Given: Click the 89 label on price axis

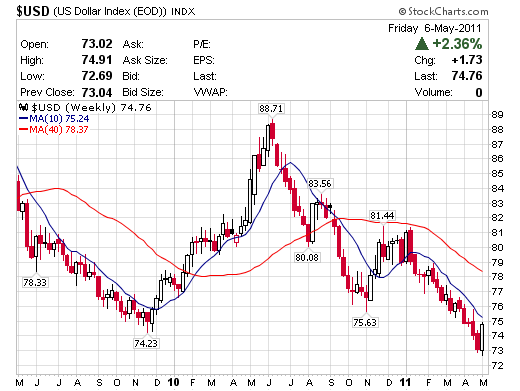Looking at the screenshot, I should 497,115.
